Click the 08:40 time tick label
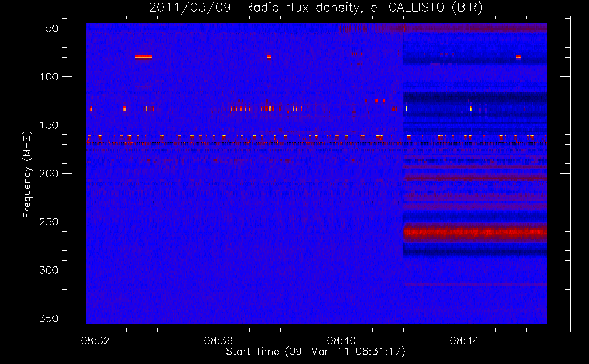This screenshot has width=589, height=364. coord(341,341)
